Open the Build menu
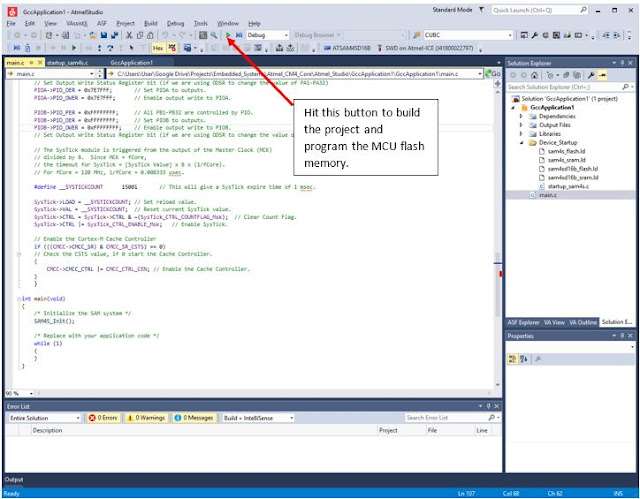Image resolution: width=640 pixels, height=499 pixels. click(151, 23)
